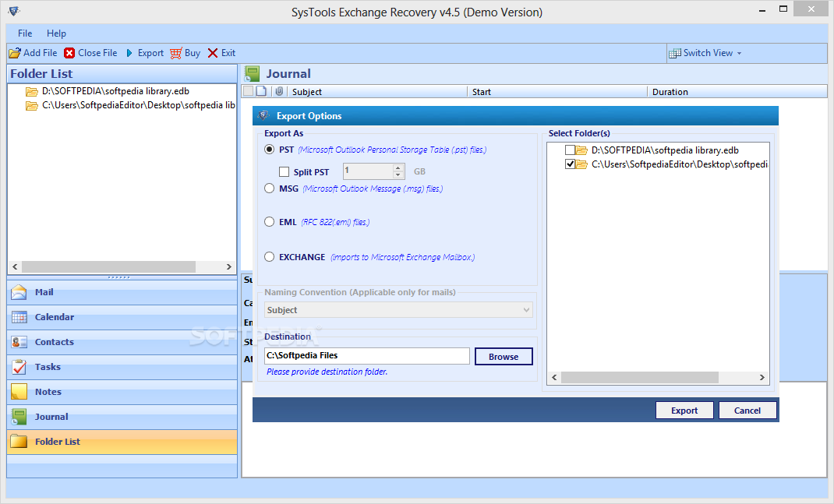Click the Calendar navigation label
Image resolution: width=834 pixels, height=504 pixels.
tap(55, 317)
